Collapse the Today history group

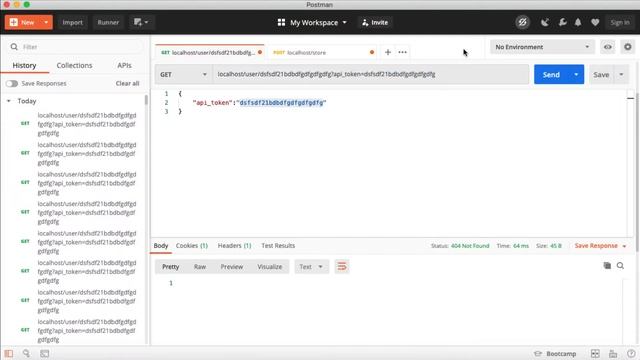(x=9, y=101)
